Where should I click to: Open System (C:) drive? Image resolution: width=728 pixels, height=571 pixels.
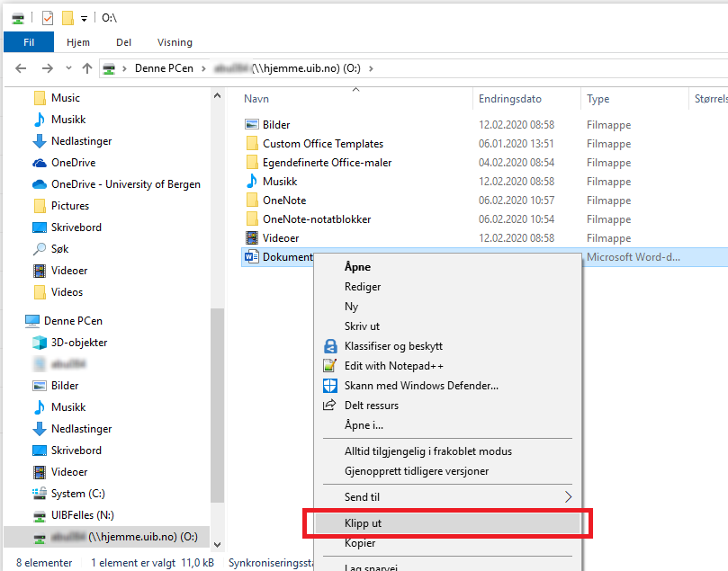click(x=78, y=494)
